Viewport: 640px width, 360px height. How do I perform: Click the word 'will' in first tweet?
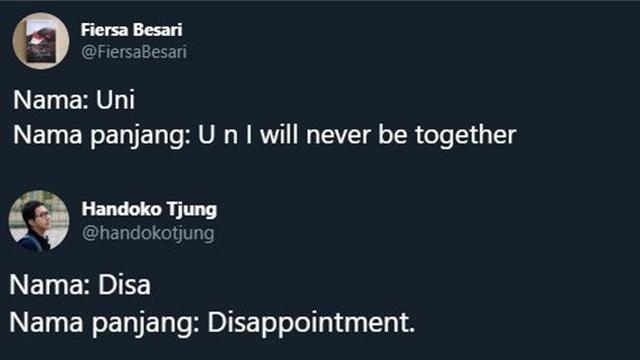[x=279, y=134]
